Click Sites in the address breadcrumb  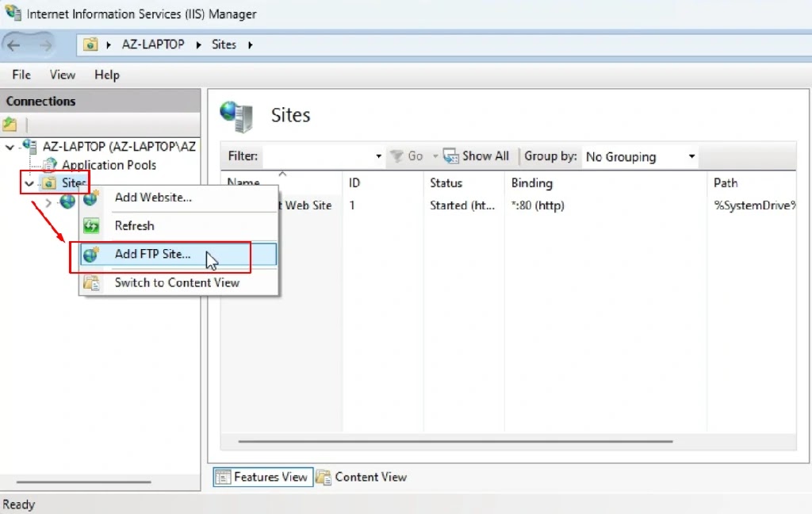[x=224, y=44]
